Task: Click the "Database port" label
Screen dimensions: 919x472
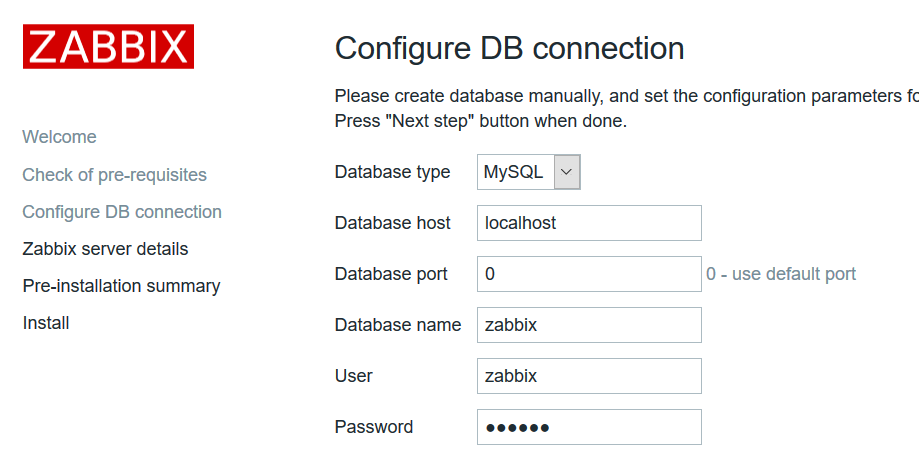Action: point(391,274)
